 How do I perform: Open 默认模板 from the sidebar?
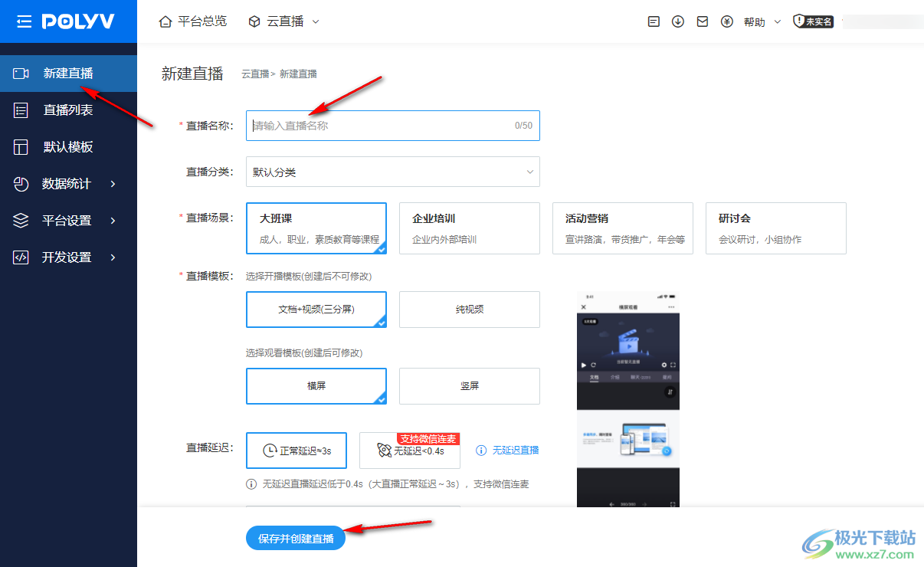(x=69, y=146)
